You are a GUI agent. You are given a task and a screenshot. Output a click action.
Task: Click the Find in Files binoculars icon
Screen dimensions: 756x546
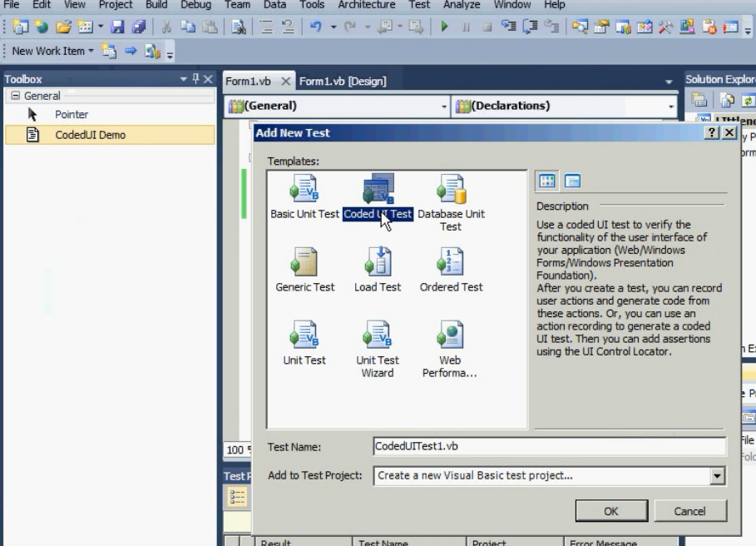coord(238,27)
